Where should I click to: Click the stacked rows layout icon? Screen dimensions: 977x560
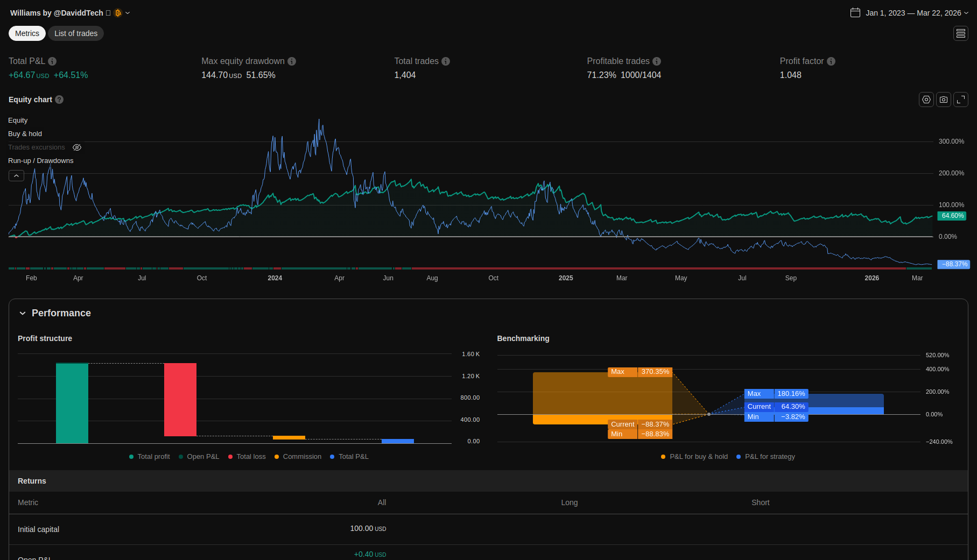[x=960, y=33]
